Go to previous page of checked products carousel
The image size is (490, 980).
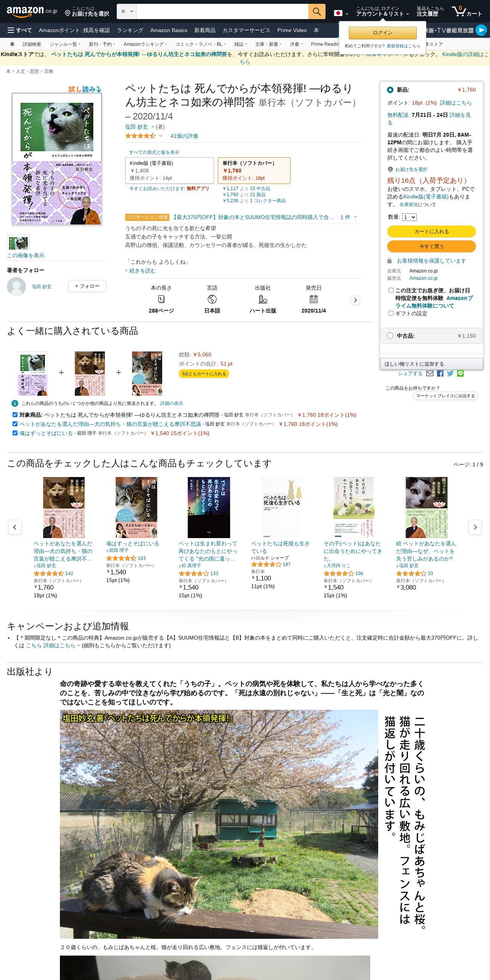tap(15, 527)
